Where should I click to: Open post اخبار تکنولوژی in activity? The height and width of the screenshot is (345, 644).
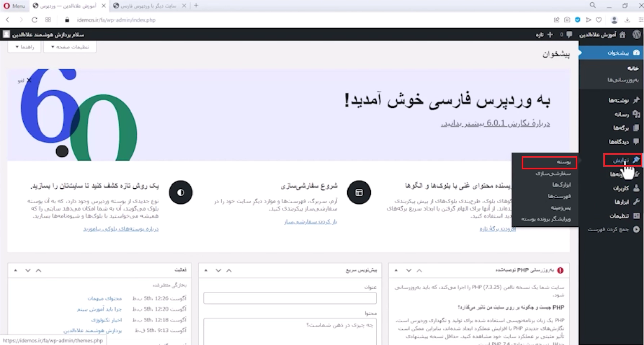(106, 320)
